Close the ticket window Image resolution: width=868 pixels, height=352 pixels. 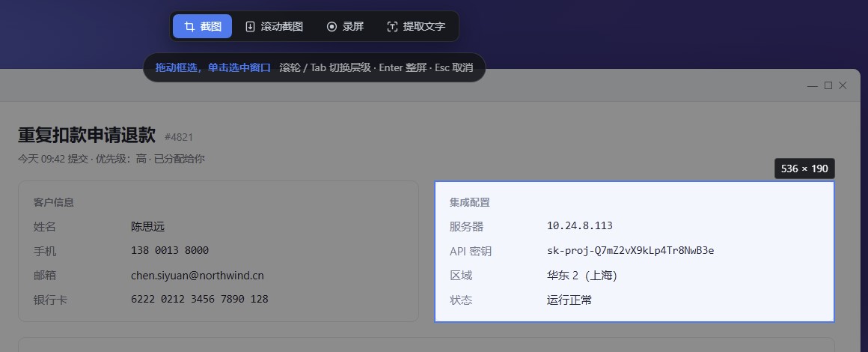click(843, 85)
